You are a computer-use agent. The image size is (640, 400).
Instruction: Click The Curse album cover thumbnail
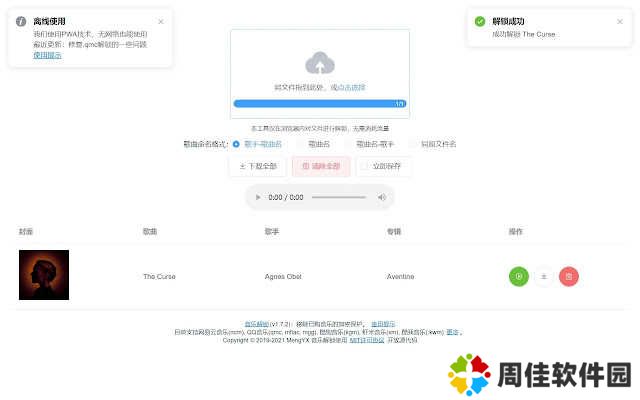click(44, 275)
